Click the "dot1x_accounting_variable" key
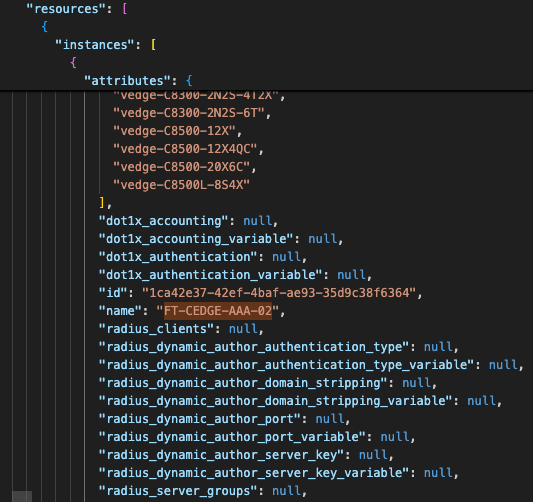 coord(196,239)
